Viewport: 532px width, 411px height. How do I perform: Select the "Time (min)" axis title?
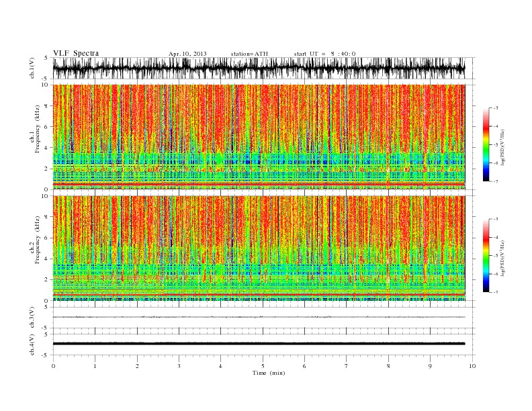click(x=269, y=373)
